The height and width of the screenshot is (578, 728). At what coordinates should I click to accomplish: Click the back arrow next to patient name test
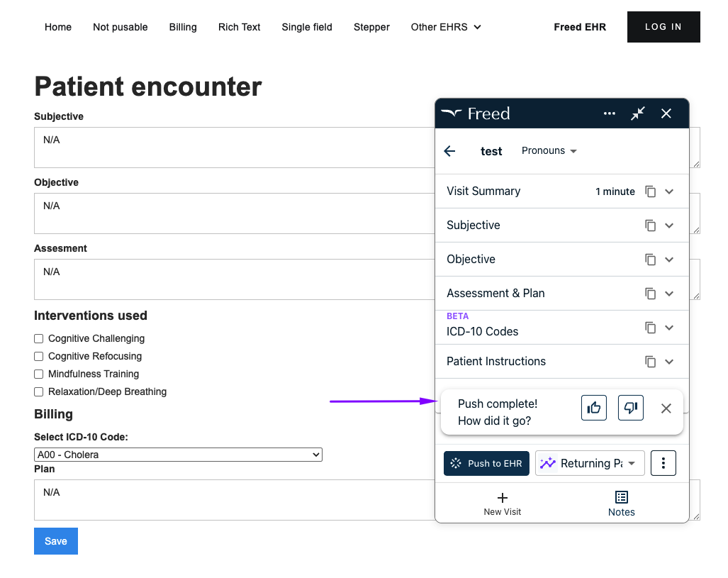pos(449,150)
